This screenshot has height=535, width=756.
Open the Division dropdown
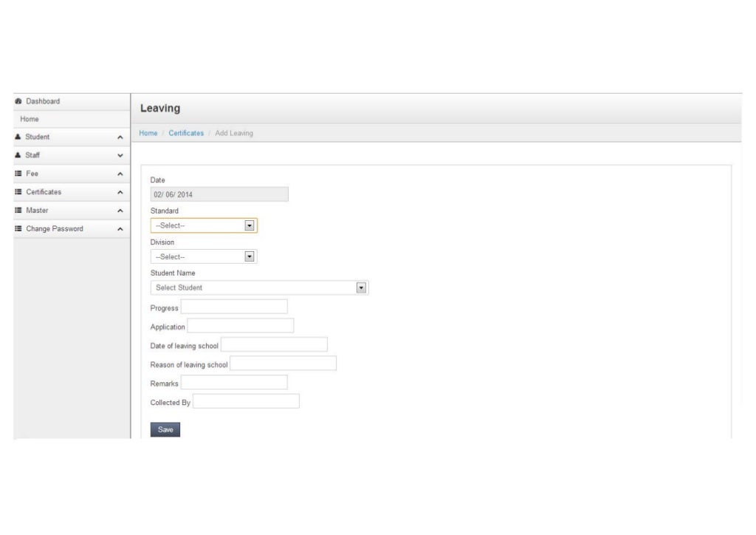pyautogui.click(x=204, y=256)
